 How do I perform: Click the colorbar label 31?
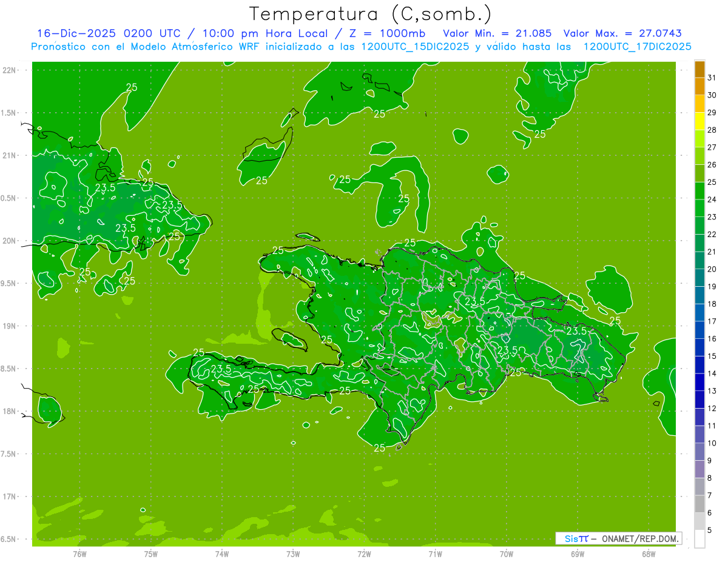point(712,78)
